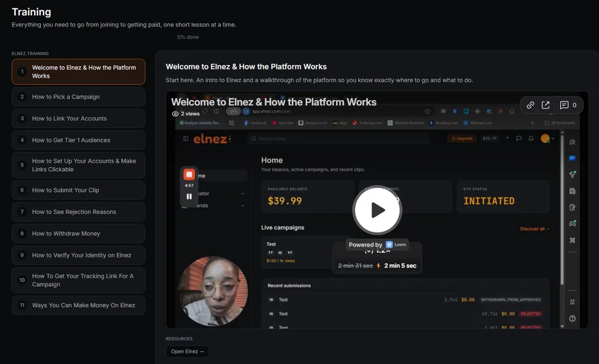Open How to Verify Your Identity lesson
Image resolution: width=599 pixels, height=364 pixels.
(78, 255)
